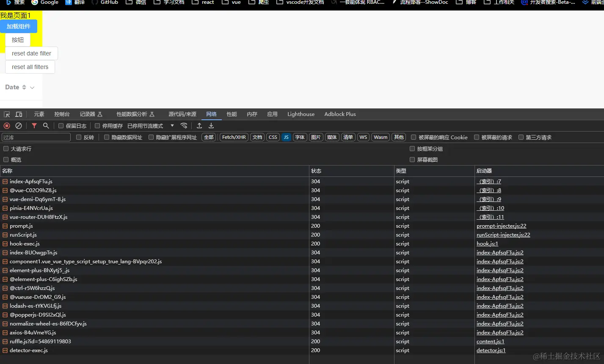This screenshot has width=604, height=364.
Task: Switch to 源代码/来源 tab
Action: [182, 114]
